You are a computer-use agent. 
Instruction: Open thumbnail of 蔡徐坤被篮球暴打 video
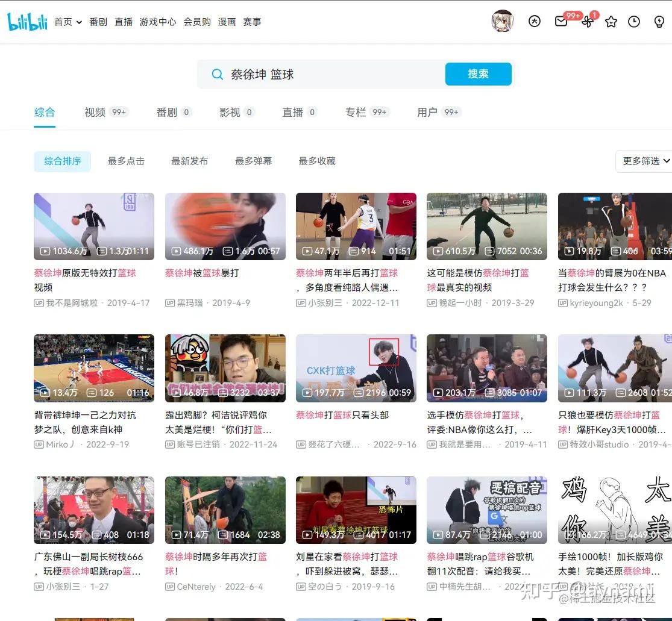click(225, 226)
